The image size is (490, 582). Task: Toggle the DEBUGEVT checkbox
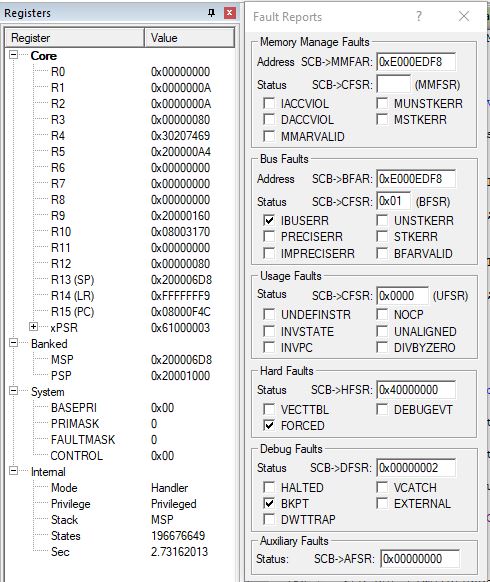(382, 409)
